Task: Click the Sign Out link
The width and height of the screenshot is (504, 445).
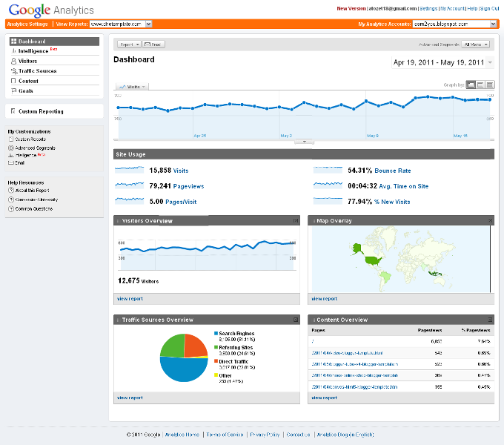Action: pos(489,9)
